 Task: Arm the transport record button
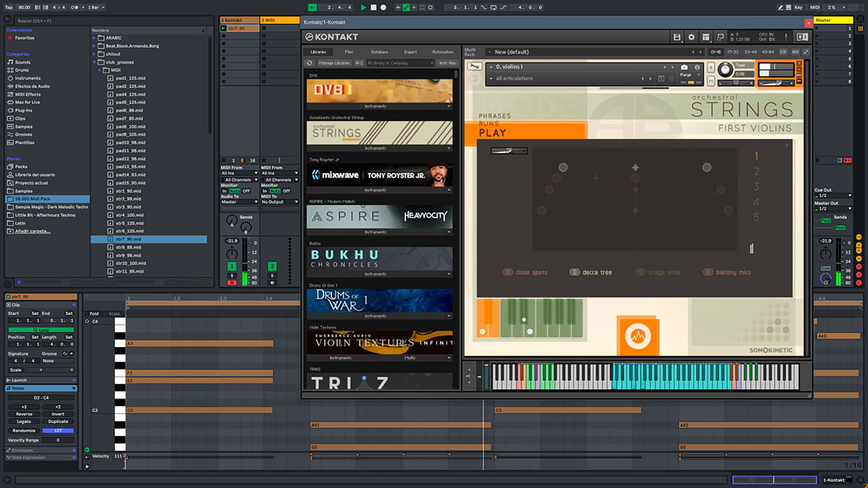pyautogui.click(x=383, y=7)
